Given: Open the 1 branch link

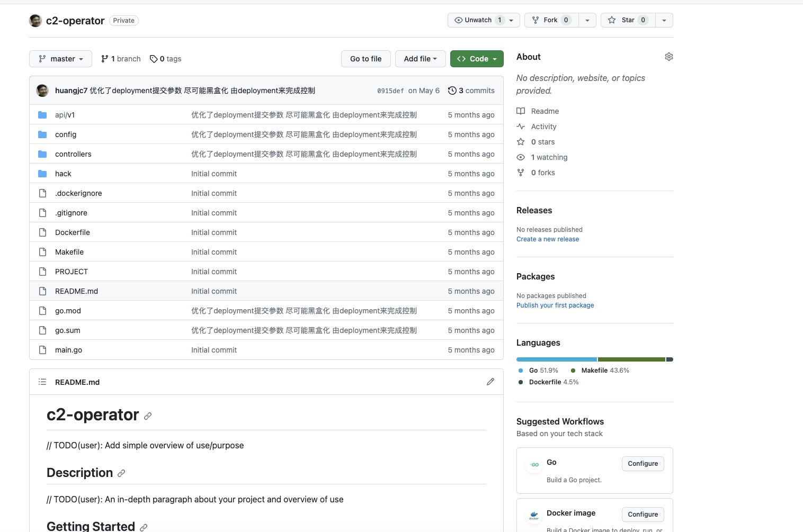Looking at the screenshot, I should (x=121, y=59).
